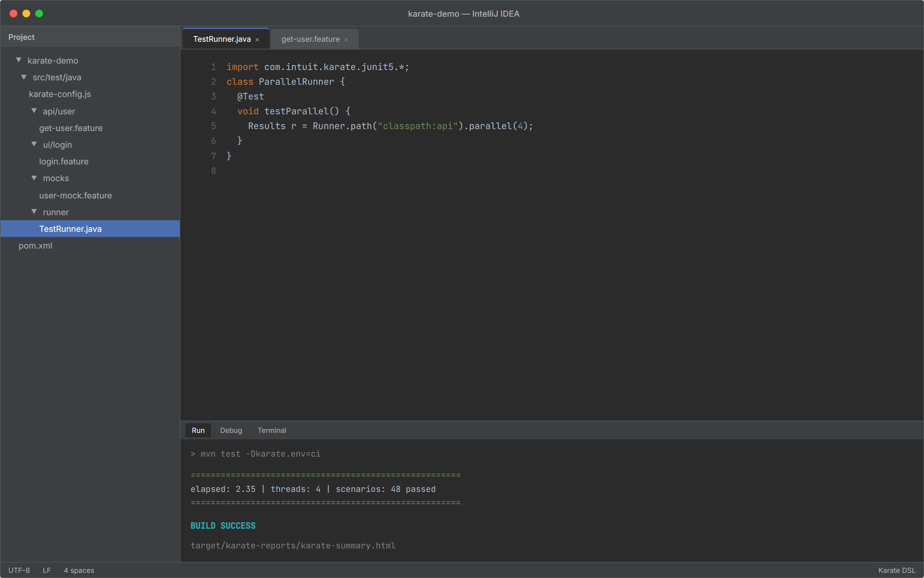Select the api/user folder label
Image resolution: width=924 pixels, height=578 pixels.
[x=59, y=111]
